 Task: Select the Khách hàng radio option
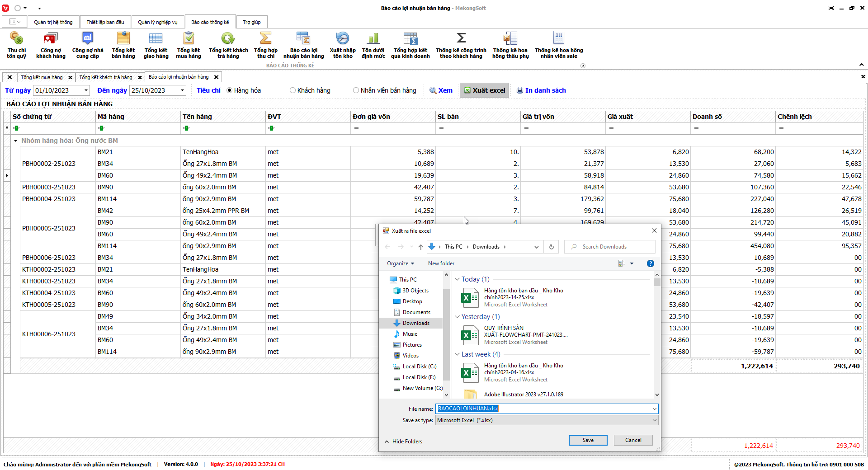(x=293, y=90)
